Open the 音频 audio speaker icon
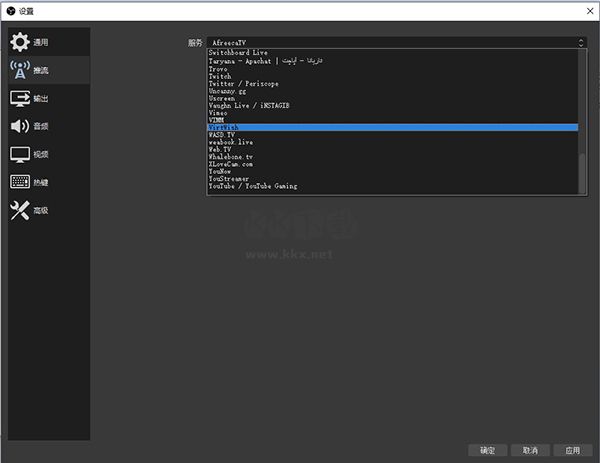Viewport: 600px width, 463px height. coord(20,126)
